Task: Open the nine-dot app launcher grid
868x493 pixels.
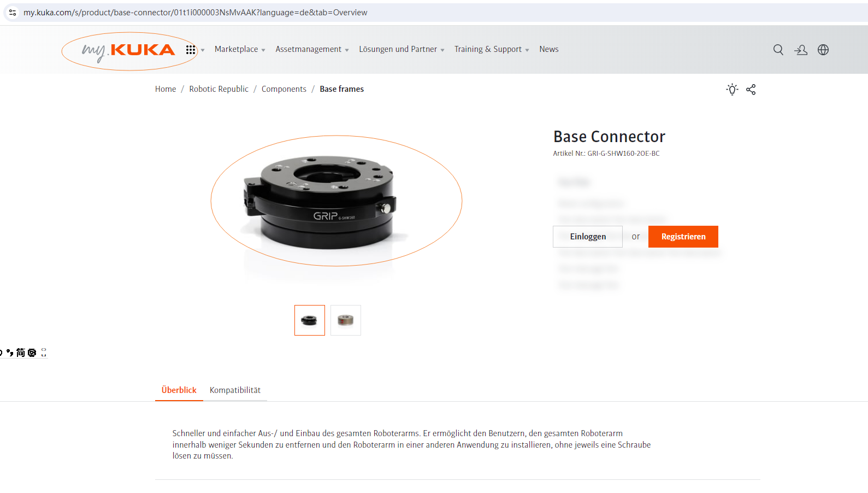Action: pos(191,50)
